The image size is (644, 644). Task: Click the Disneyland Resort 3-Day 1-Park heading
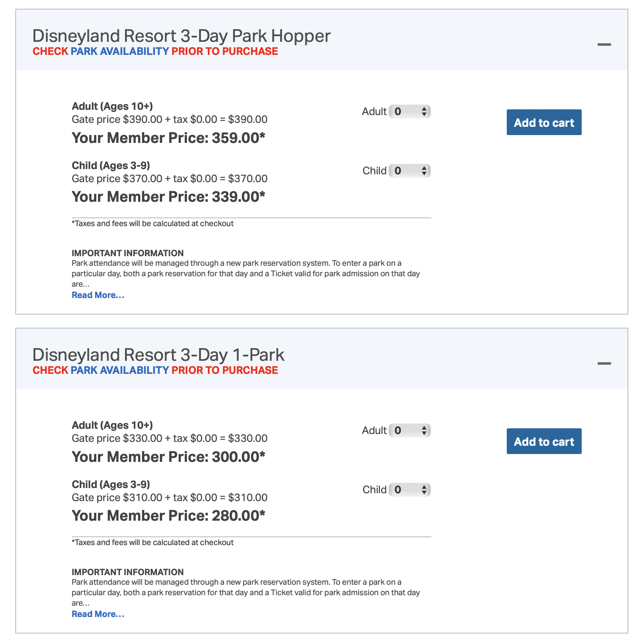click(158, 355)
